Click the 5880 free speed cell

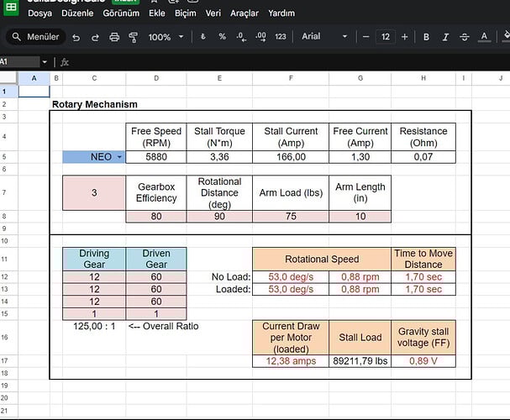[156, 157]
